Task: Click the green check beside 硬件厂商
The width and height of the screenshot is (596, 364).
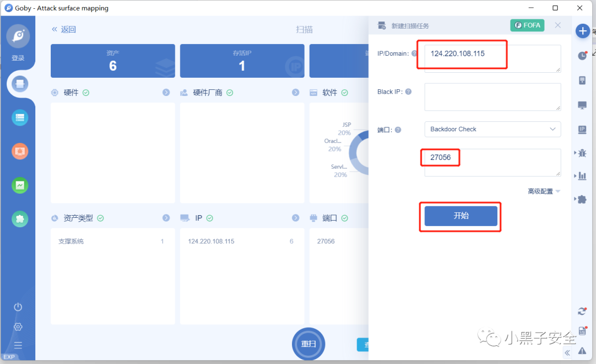Action: pos(230,93)
